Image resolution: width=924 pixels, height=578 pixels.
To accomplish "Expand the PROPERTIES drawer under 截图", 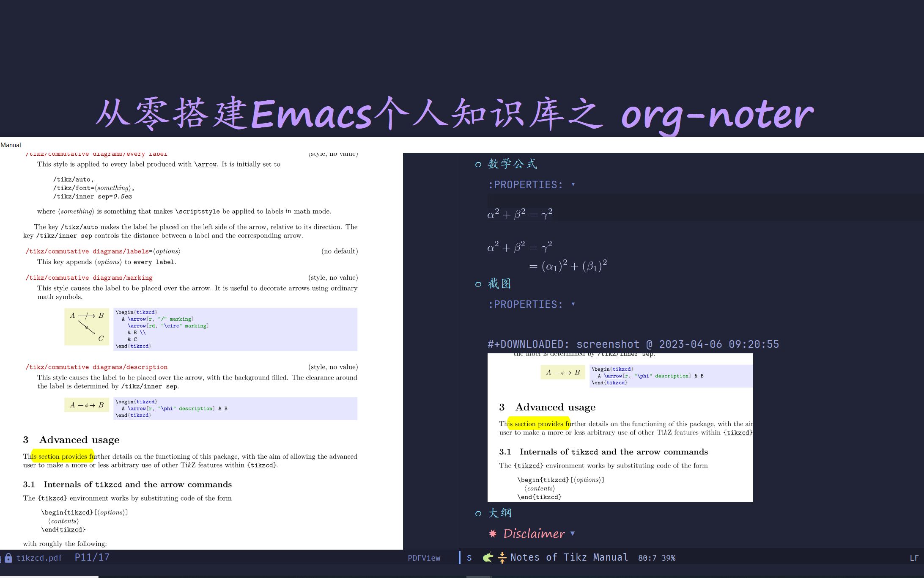I will point(573,304).
